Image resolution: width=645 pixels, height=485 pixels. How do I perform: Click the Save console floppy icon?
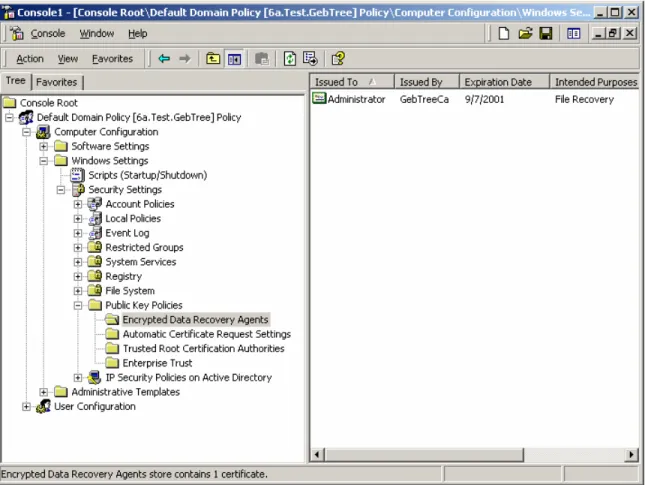(x=546, y=33)
